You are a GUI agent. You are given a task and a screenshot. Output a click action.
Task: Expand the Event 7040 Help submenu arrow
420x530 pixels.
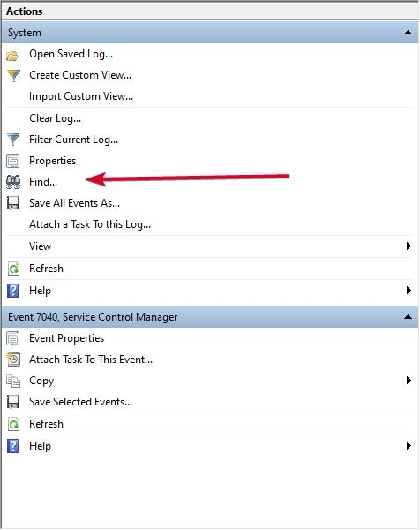click(409, 445)
